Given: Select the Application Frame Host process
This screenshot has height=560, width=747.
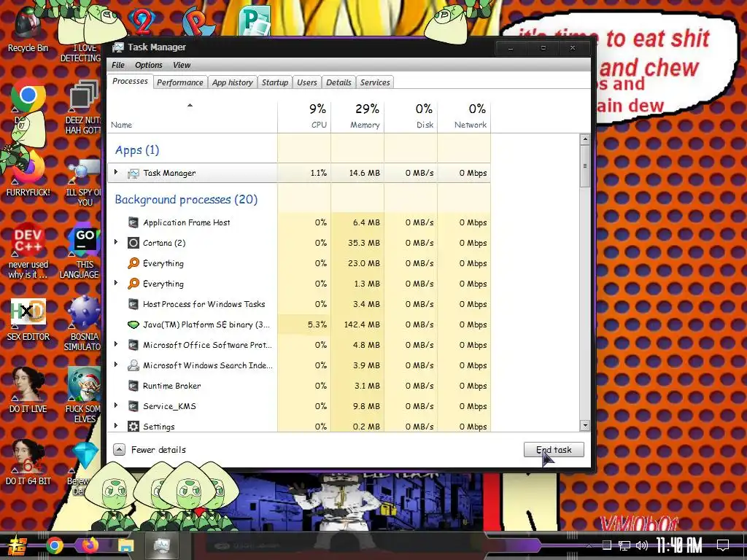Looking at the screenshot, I should click(299, 222).
